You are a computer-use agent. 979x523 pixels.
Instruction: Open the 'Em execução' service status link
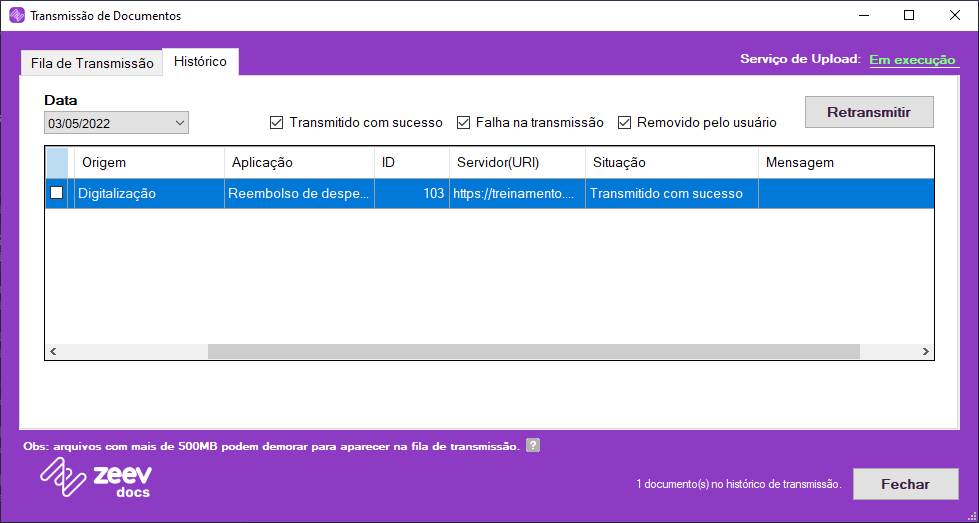click(x=913, y=60)
